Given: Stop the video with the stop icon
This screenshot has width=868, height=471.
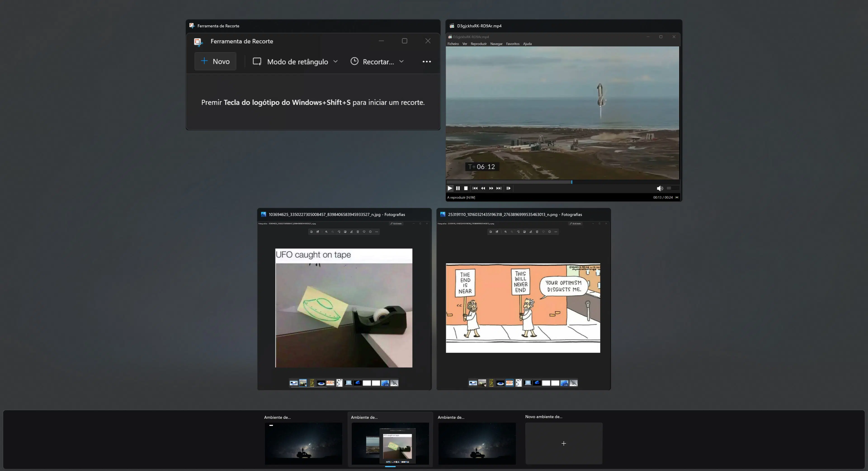Looking at the screenshot, I should [466, 188].
